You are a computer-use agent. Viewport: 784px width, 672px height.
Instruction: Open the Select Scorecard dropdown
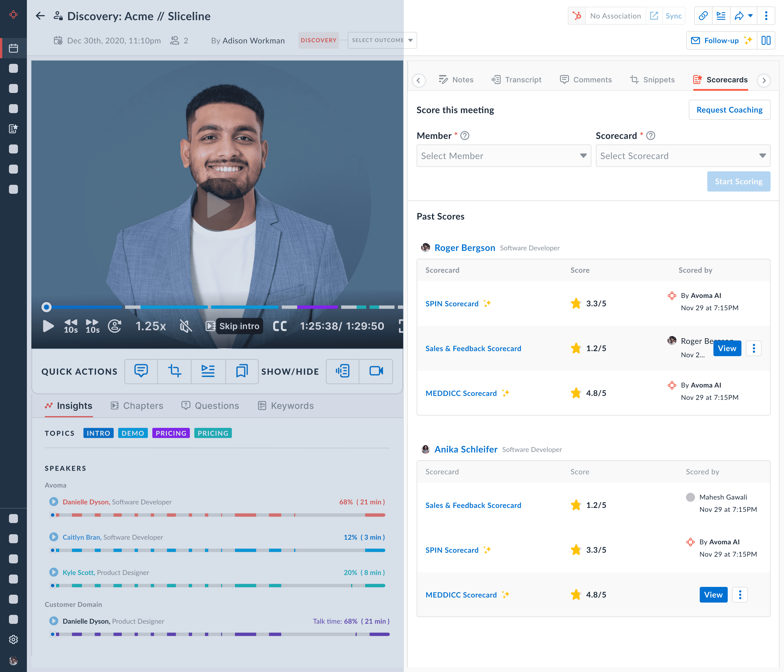tap(683, 156)
